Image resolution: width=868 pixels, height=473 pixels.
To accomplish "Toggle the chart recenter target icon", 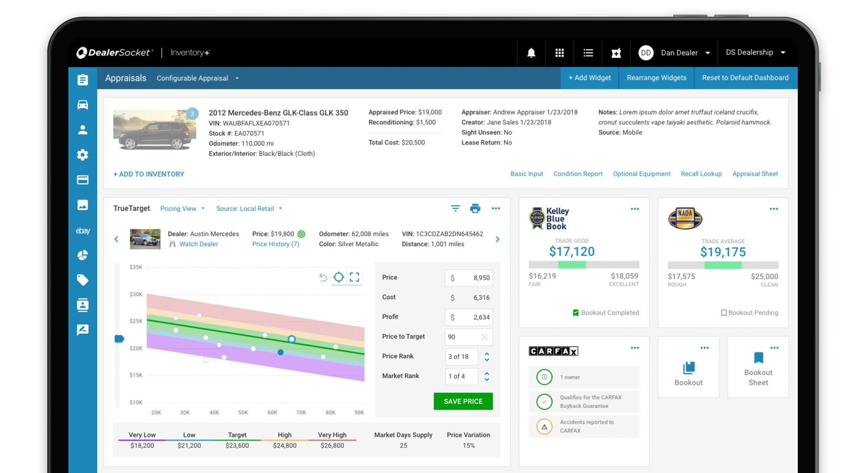I will [339, 277].
